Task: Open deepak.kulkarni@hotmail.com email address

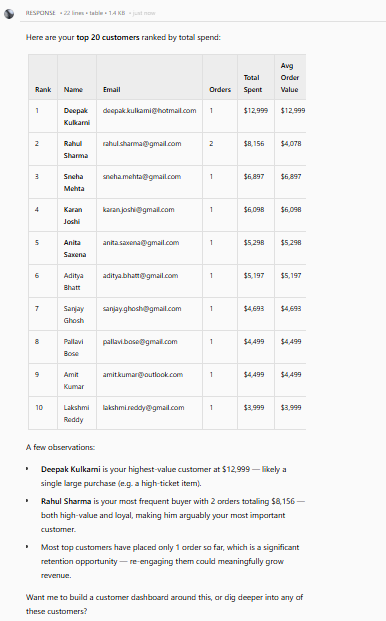Action: pyautogui.click(x=149, y=110)
